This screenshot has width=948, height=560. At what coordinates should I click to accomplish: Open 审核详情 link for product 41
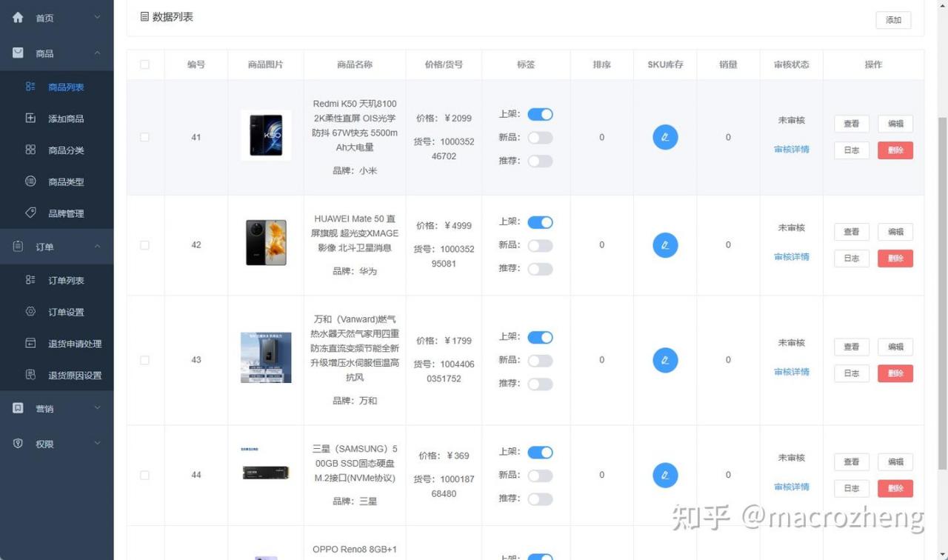click(x=791, y=150)
